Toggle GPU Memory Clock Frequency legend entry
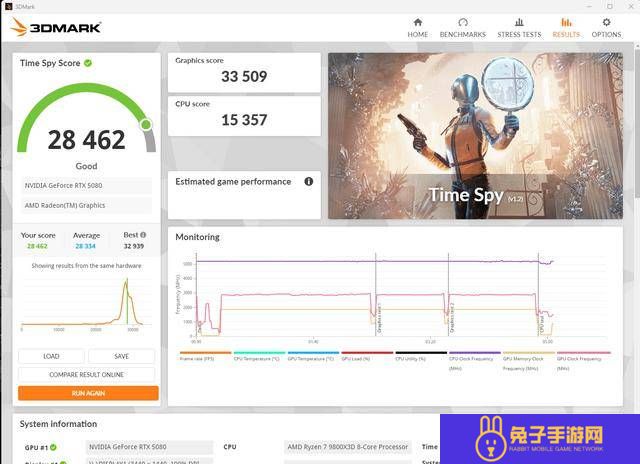This screenshot has width=640, height=464. (x=529, y=361)
